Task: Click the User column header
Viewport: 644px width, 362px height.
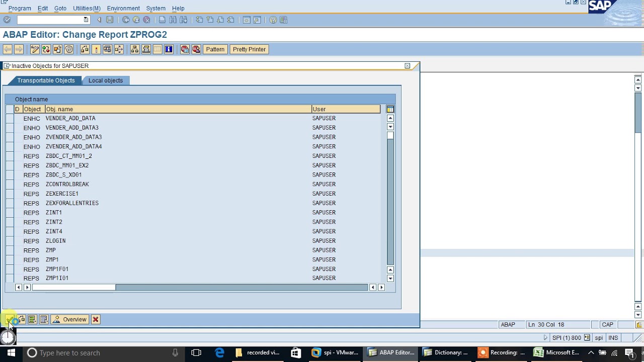Action: pyautogui.click(x=346, y=109)
